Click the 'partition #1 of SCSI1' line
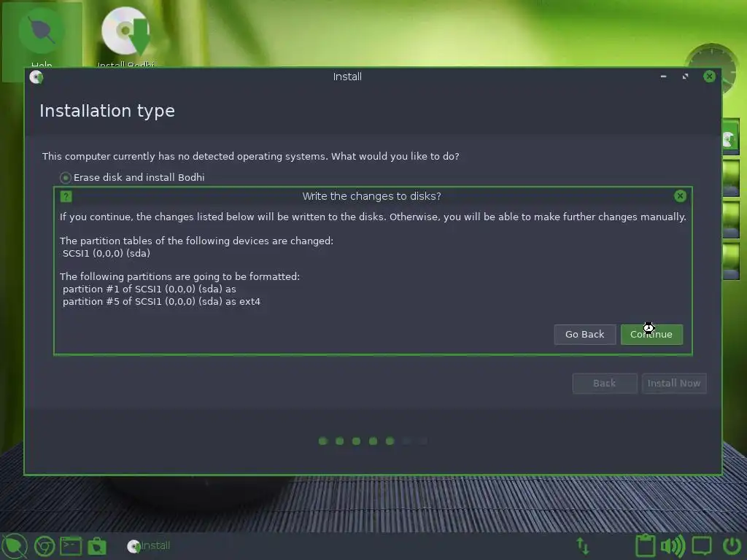747x560 pixels. click(149, 289)
